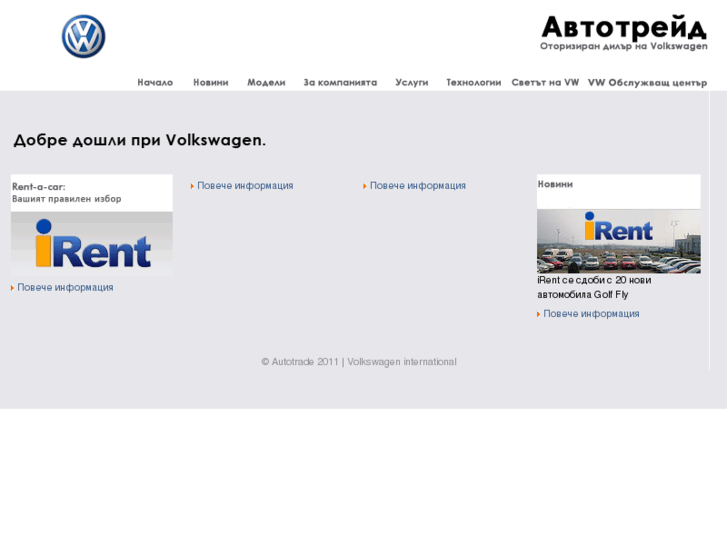Click the Rent-a-car: heading text

point(38,187)
